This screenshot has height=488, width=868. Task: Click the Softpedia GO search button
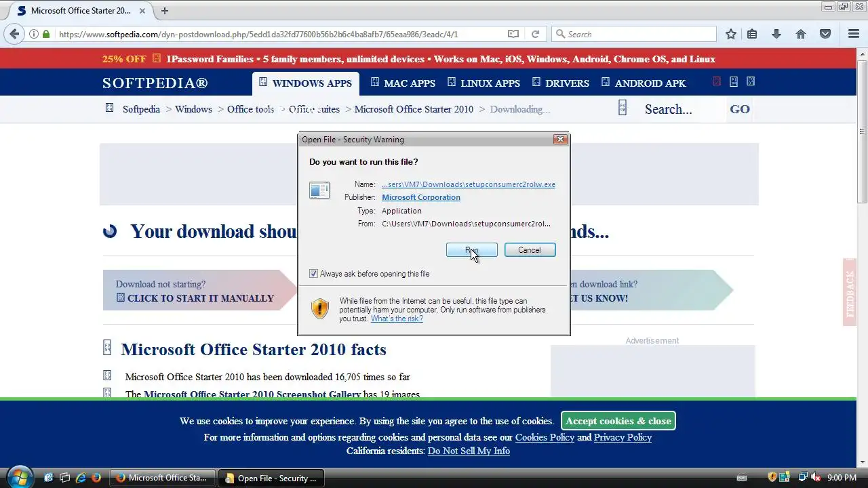pyautogui.click(x=740, y=109)
